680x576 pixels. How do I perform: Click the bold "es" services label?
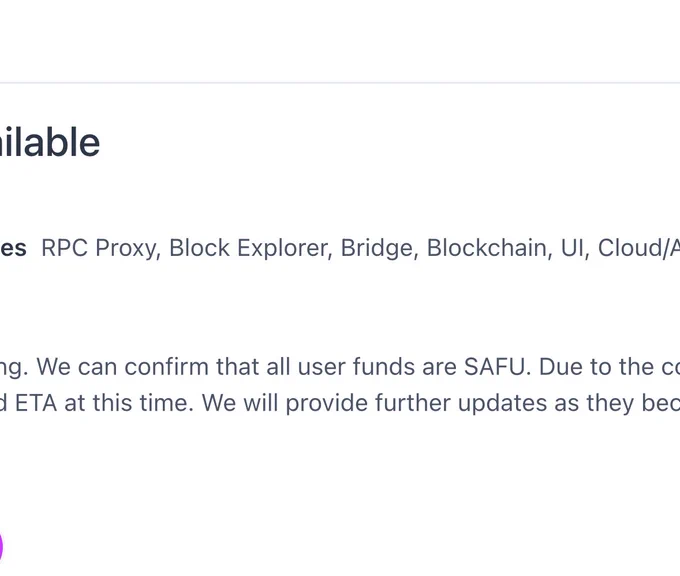[x=13, y=249]
